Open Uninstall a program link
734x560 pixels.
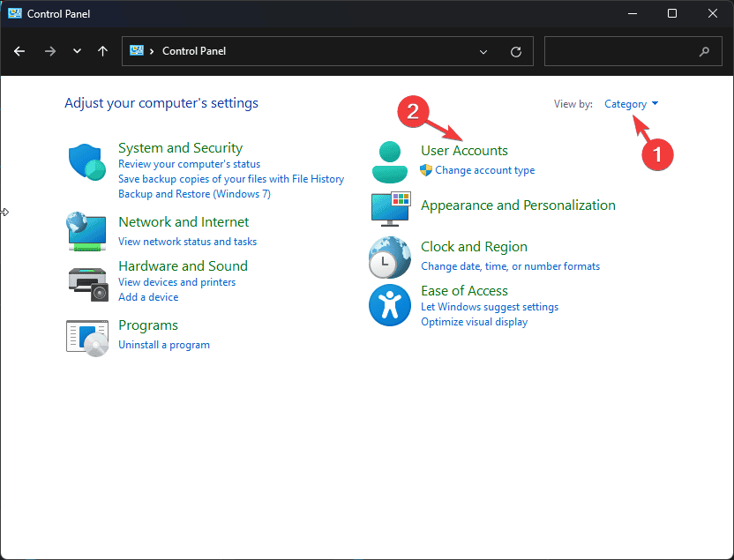(164, 345)
